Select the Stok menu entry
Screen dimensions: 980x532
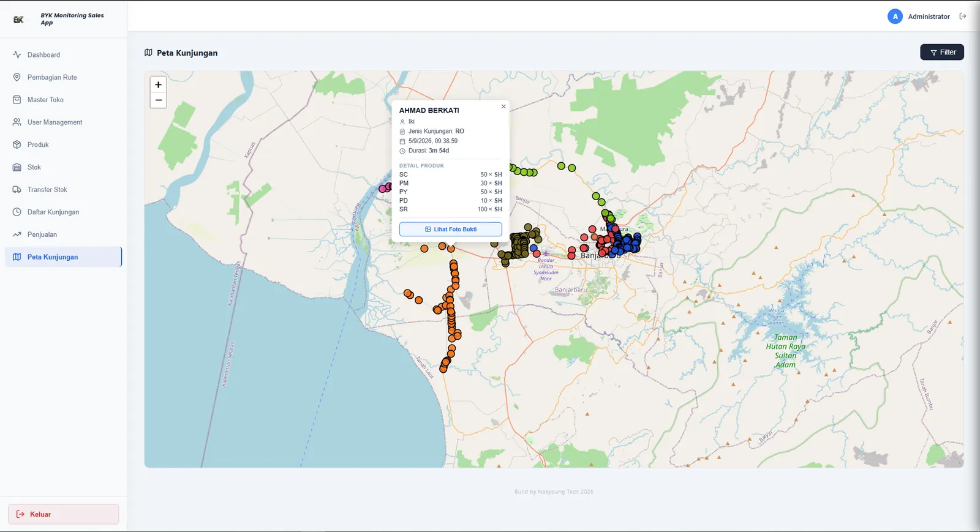tap(64, 167)
